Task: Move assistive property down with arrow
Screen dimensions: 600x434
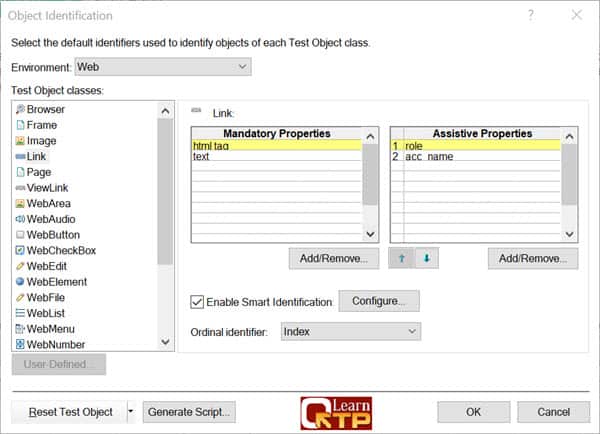Action: pos(427,258)
